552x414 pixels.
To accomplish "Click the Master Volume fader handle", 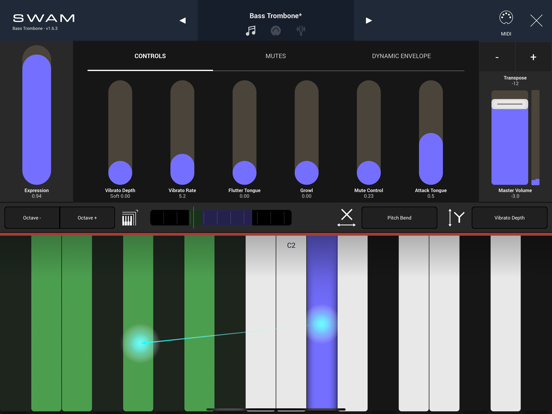I will (510, 104).
